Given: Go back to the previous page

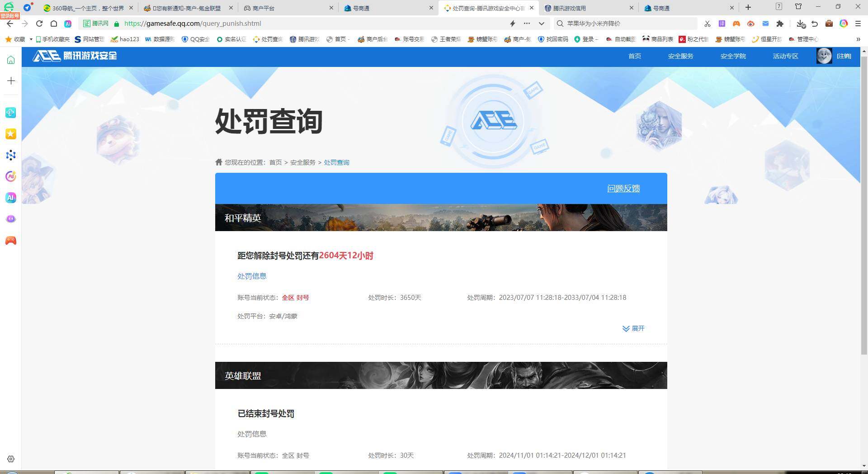Looking at the screenshot, I should click(x=10, y=24).
